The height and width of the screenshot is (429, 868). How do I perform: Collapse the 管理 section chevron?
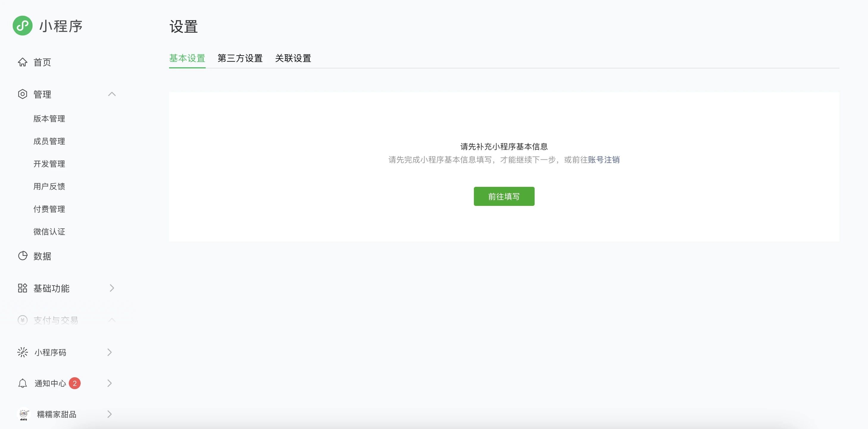tap(112, 94)
